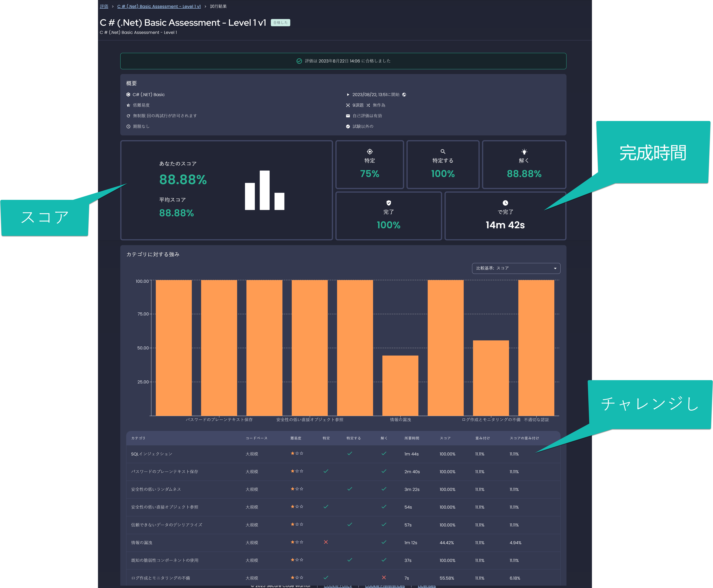Click the 試行結果 breadcrumb item
Viewport: 713px width, 588px height.
pyautogui.click(x=218, y=6)
